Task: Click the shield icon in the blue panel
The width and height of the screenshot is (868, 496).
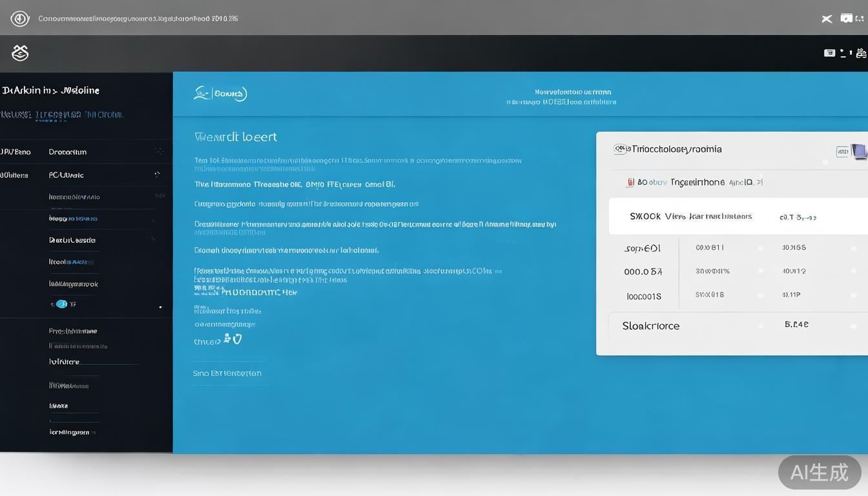Action: (236, 338)
